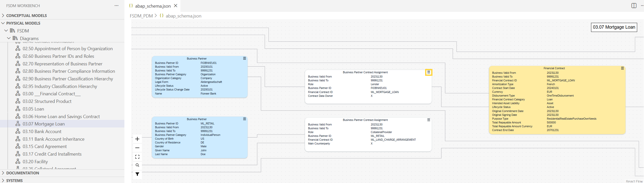
Task: Open menu of ML_RETAIL Business Partner node
Action: pyautogui.click(x=244, y=119)
